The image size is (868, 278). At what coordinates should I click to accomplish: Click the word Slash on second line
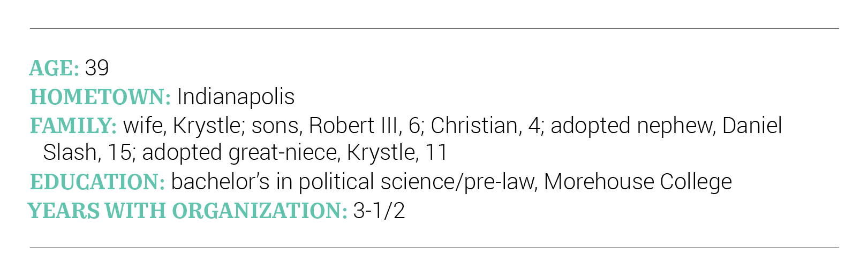pos(70,152)
